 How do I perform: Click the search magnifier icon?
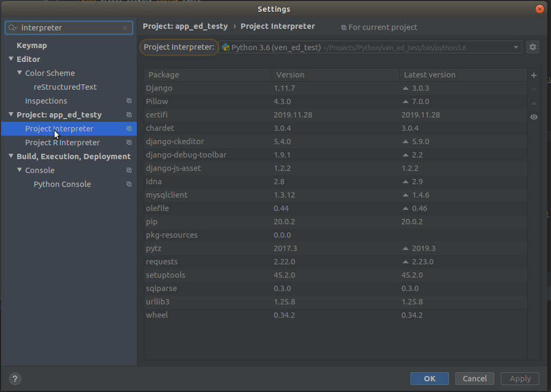coord(12,28)
